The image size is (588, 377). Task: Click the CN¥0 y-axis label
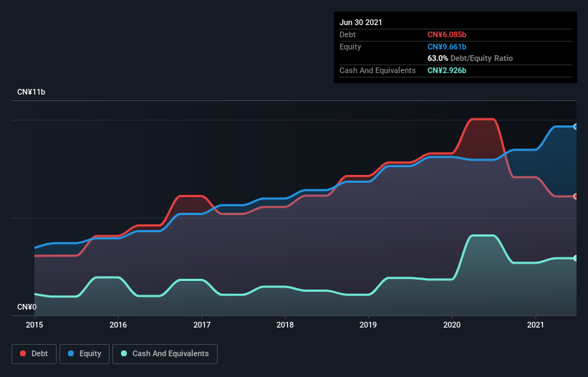pyautogui.click(x=27, y=307)
